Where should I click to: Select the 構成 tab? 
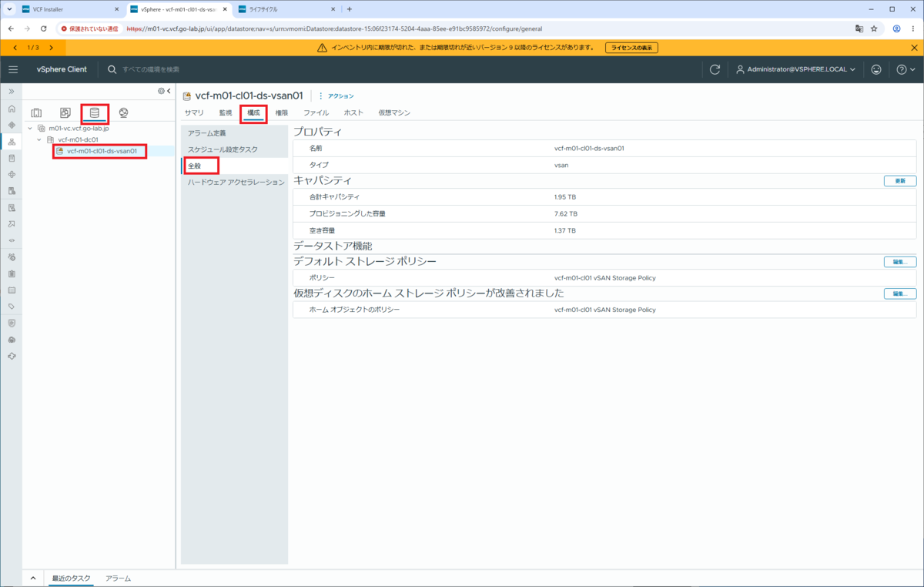pos(253,113)
